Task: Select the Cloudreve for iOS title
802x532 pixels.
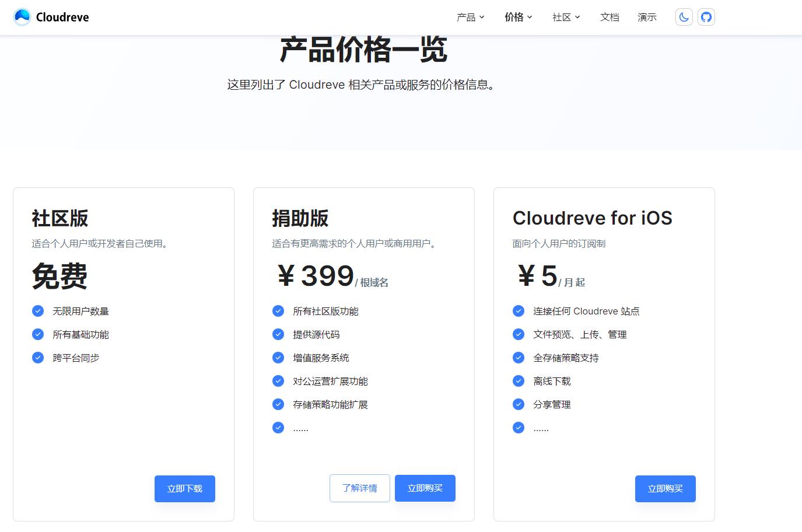Action: click(593, 218)
